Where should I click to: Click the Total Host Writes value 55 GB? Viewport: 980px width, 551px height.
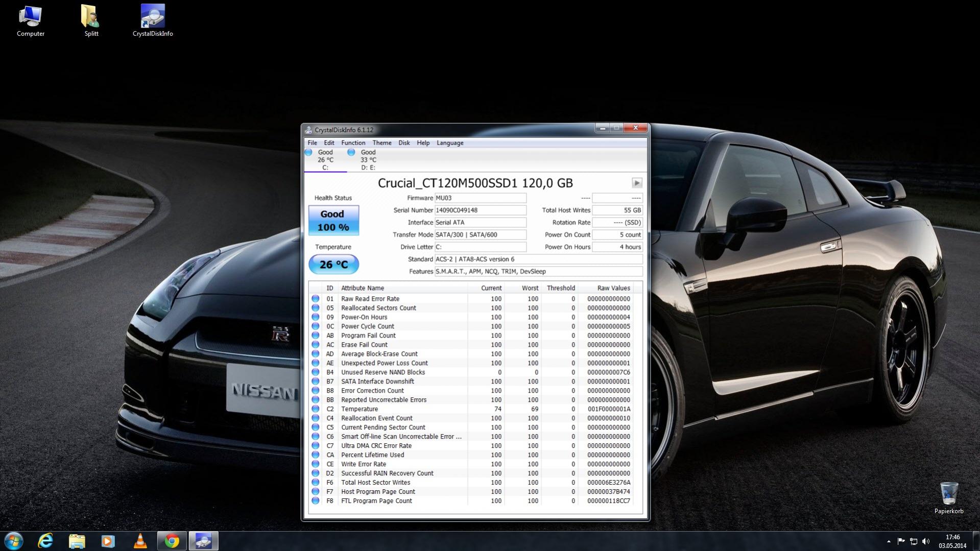[617, 210]
